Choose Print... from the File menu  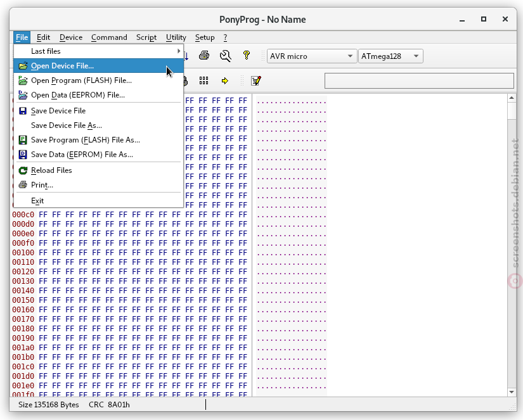pos(99,185)
